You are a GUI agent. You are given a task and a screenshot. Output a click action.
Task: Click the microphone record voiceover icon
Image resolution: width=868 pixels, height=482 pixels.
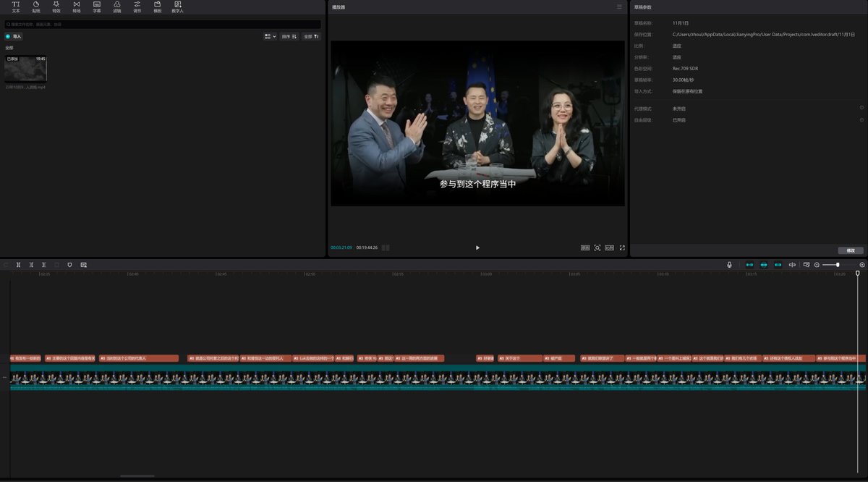pyautogui.click(x=729, y=265)
